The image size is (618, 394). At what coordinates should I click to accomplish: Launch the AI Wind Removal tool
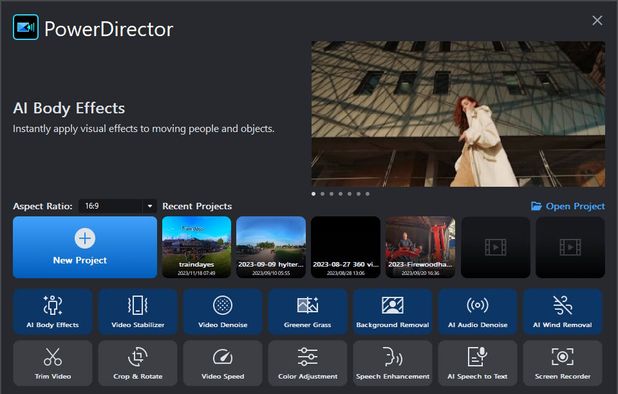point(562,312)
